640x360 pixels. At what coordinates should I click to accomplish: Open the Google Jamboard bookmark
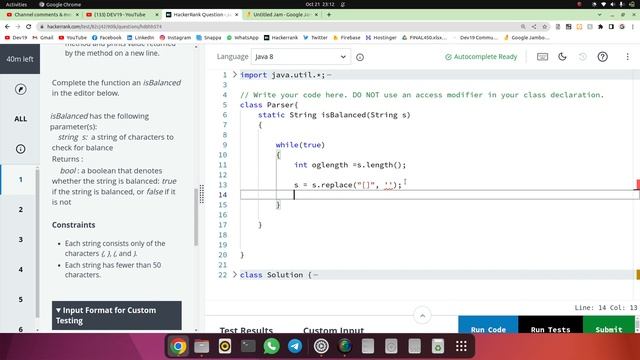pos(527,38)
